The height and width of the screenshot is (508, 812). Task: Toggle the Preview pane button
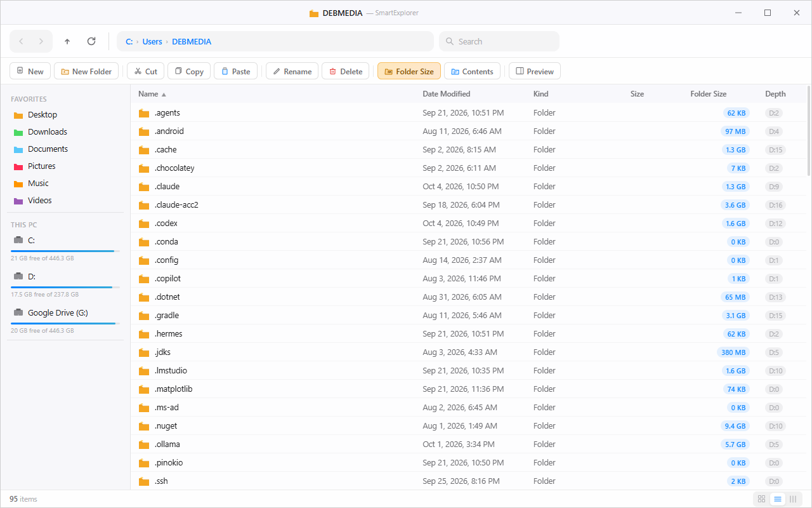tap(535, 71)
